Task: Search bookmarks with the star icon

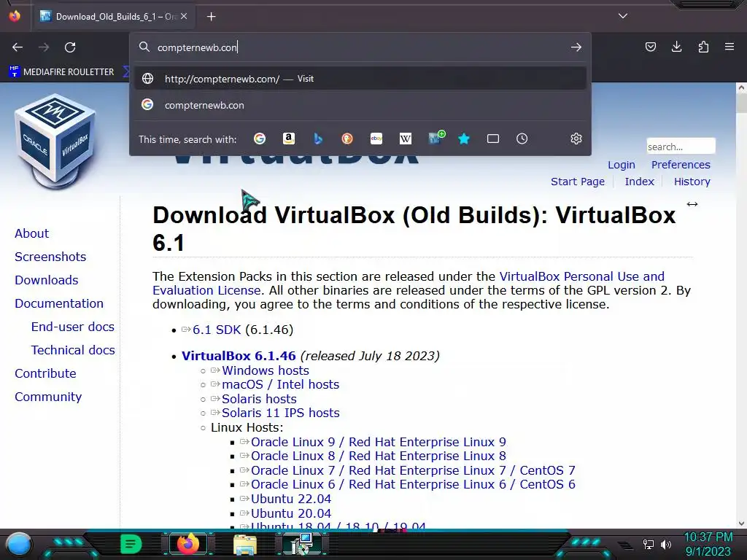Action: coord(464,139)
